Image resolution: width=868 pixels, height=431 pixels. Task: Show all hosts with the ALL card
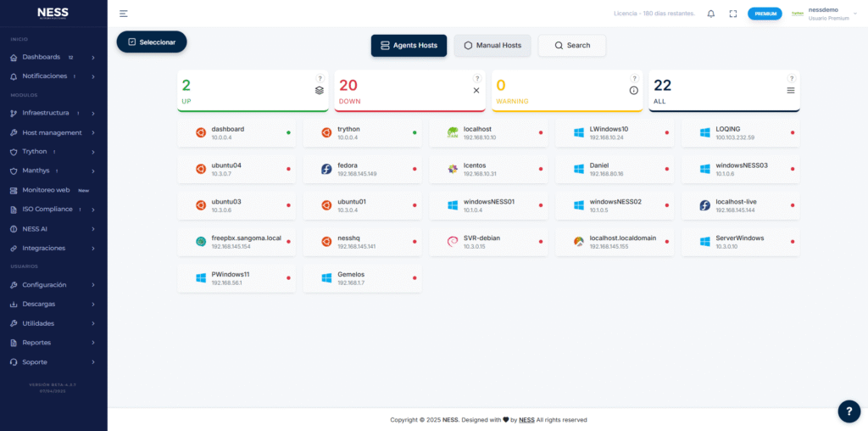[x=724, y=91]
